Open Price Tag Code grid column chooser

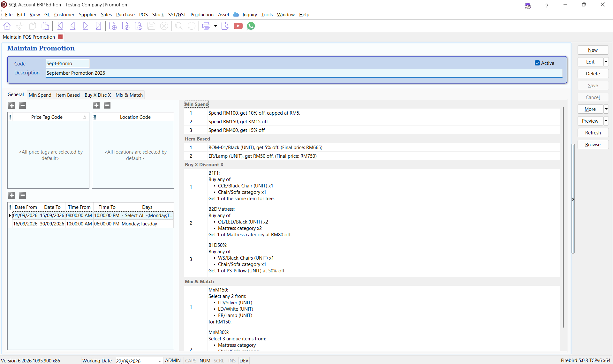(x=10, y=117)
